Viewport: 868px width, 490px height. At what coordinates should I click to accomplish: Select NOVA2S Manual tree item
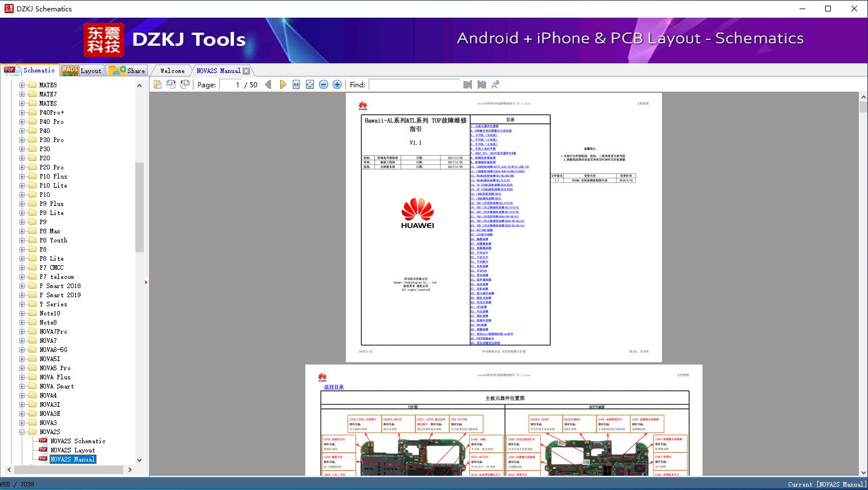click(x=72, y=459)
